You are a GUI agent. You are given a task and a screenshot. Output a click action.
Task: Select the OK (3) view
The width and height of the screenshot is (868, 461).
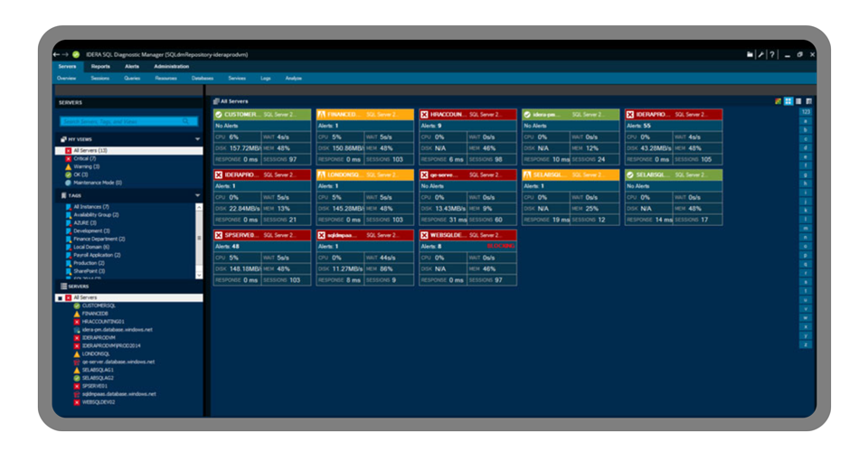(80, 174)
